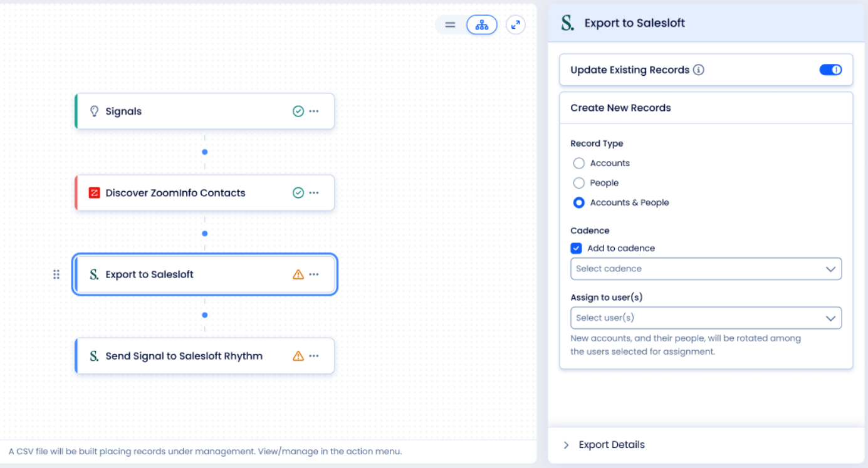Click the green check status on Signals
Viewport: 868px width, 468px height.
[x=298, y=112]
